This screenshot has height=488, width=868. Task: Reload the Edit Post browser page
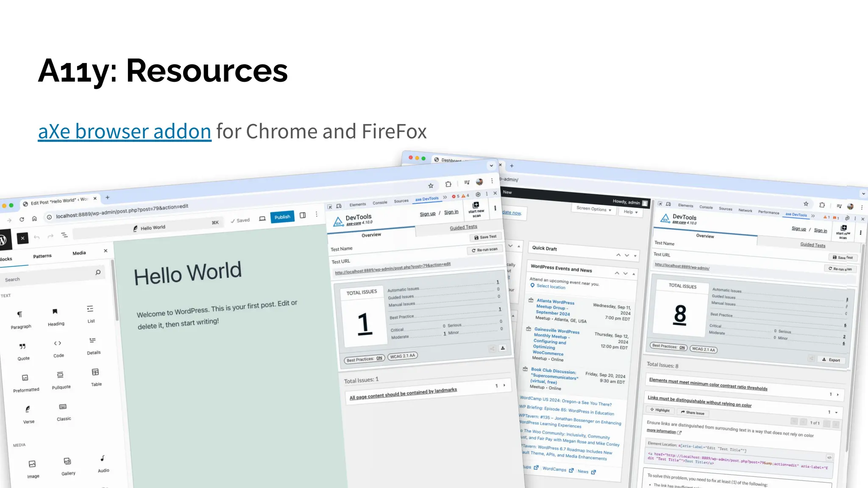point(22,219)
